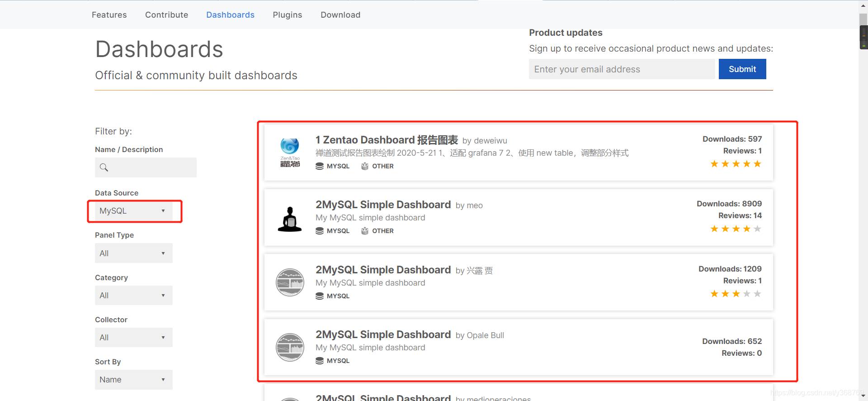The image size is (868, 401).
Task: Click dashboard thumbnail icon on 兴露 贾 card
Action: point(290,282)
